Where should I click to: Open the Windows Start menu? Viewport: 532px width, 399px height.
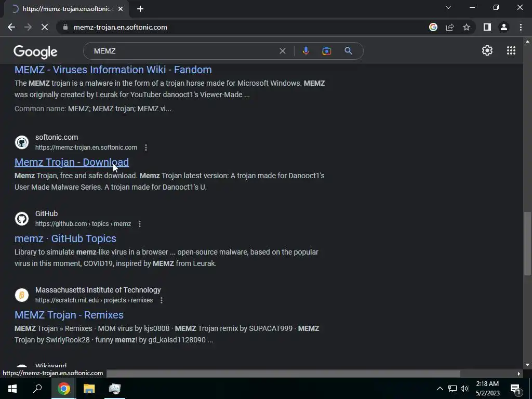point(12,389)
